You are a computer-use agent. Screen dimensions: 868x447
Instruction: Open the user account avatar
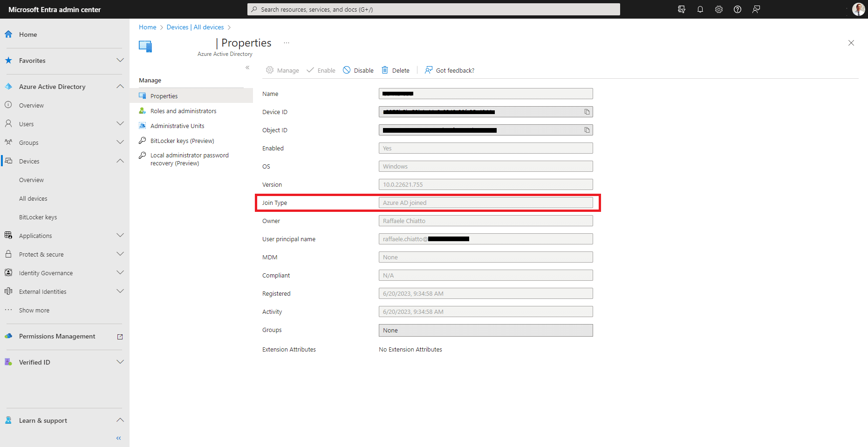pos(858,9)
